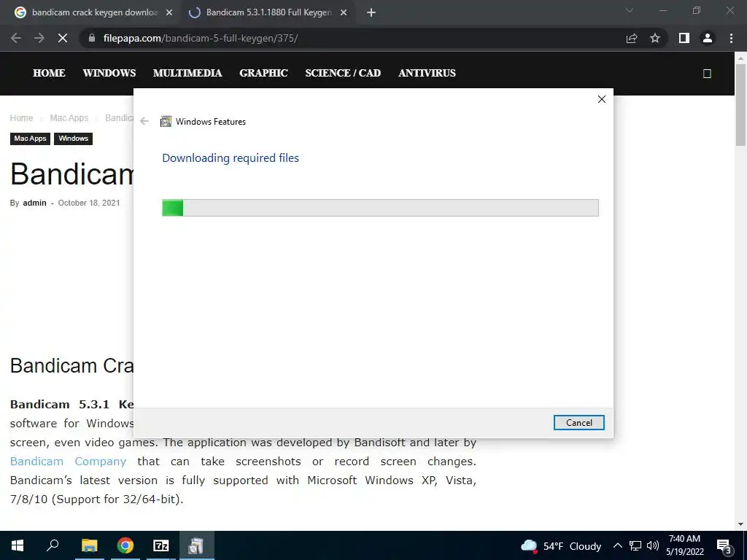This screenshot has height=560, width=747.
Task: Cancel the Windows Features download
Action: pos(578,422)
